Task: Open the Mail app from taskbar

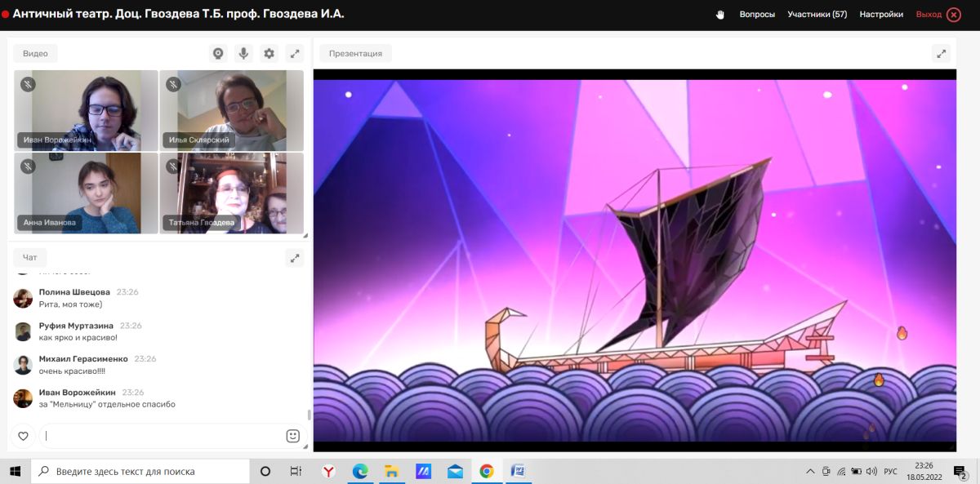Action: 455,471
